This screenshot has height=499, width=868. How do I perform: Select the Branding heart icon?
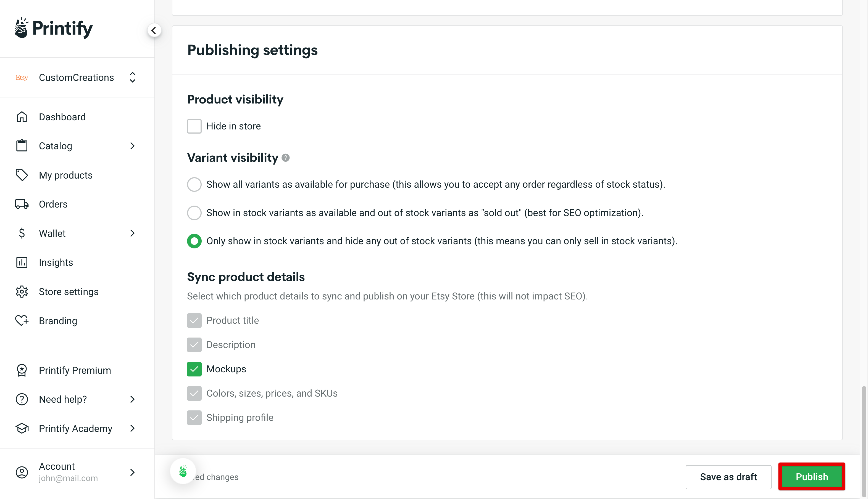click(22, 321)
